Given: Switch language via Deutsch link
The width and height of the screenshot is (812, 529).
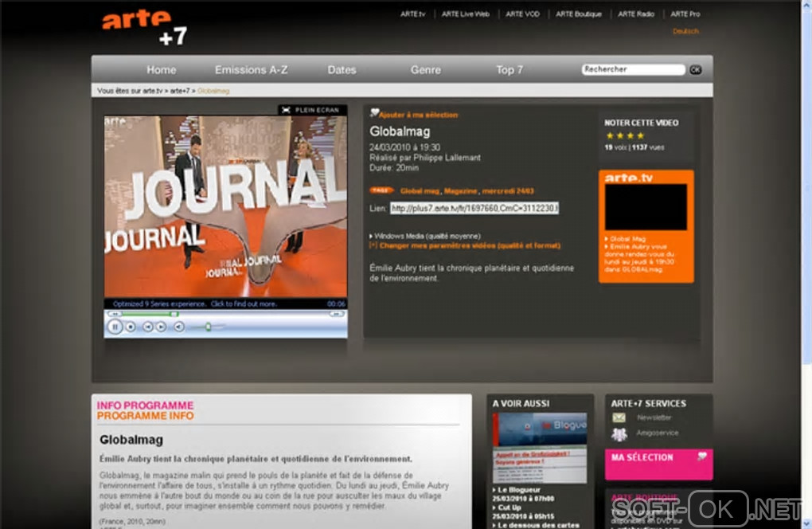Looking at the screenshot, I should click(x=685, y=31).
